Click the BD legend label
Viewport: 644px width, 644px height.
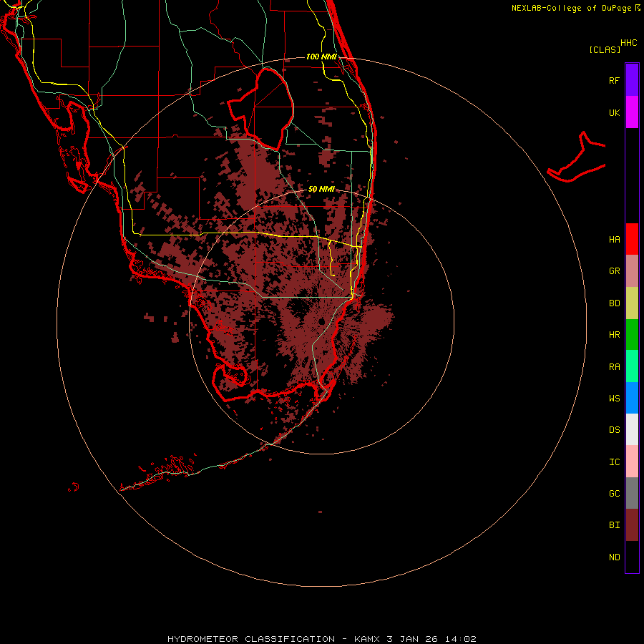[x=614, y=303]
